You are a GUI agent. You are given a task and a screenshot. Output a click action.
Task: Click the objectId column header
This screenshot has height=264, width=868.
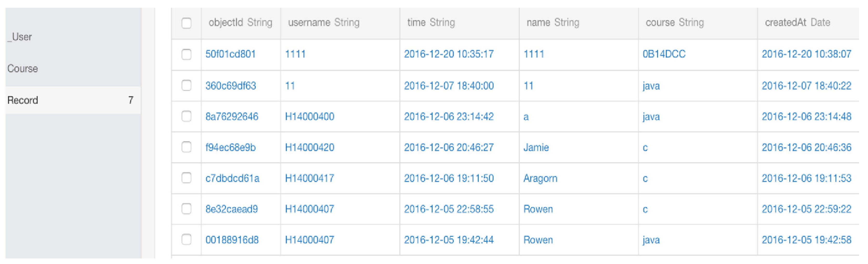pyautogui.click(x=240, y=23)
